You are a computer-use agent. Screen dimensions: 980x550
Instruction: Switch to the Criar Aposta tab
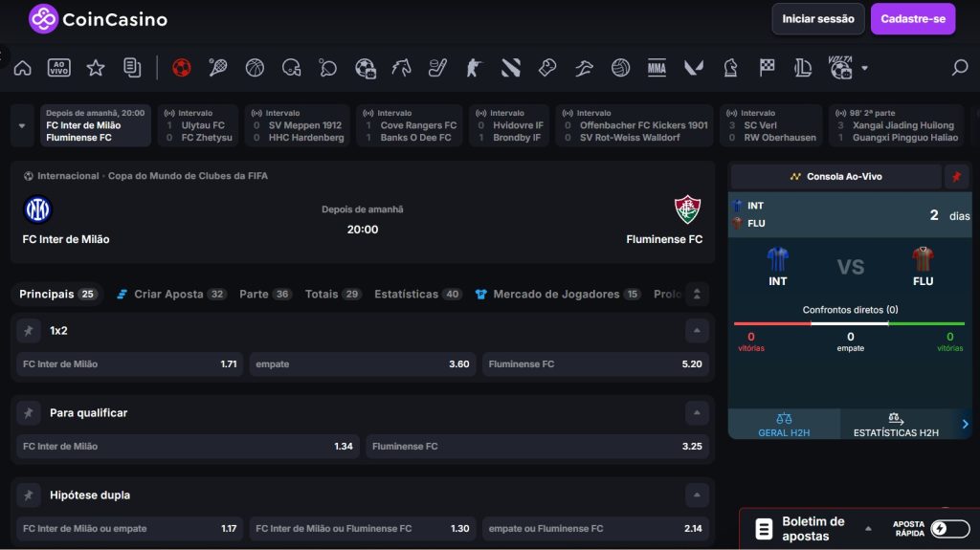[x=171, y=295]
